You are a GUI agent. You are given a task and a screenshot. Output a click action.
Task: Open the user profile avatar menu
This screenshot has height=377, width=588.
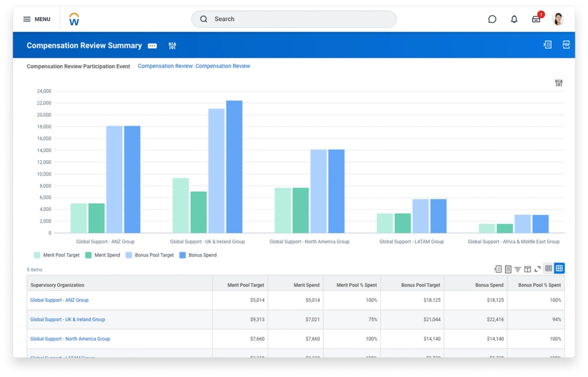pos(558,19)
